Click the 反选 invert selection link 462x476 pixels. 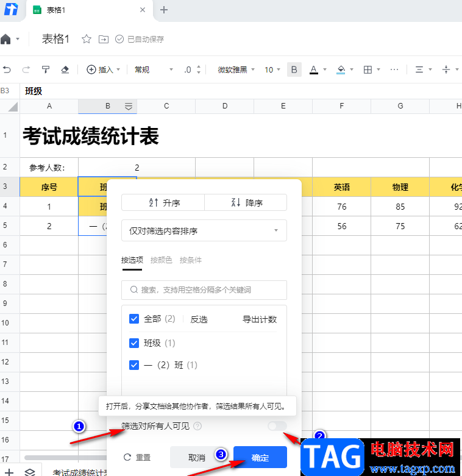point(199,319)
